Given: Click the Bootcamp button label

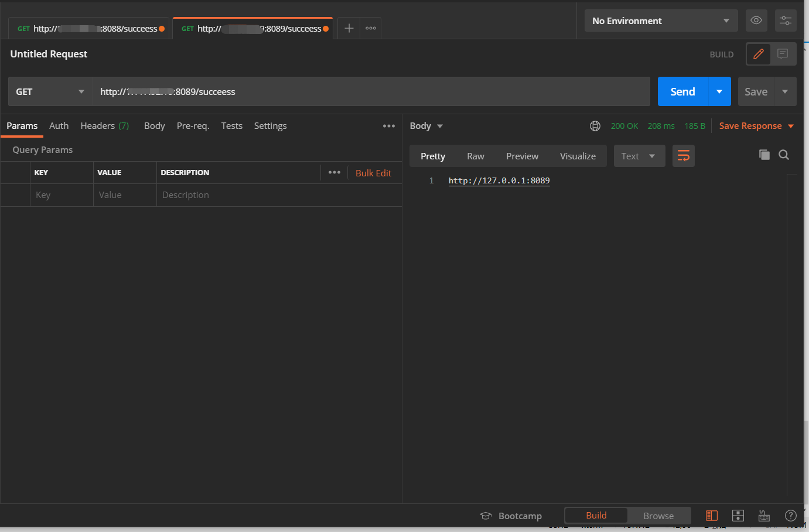Looking at the screenshot, I should (x=520, y=516).
